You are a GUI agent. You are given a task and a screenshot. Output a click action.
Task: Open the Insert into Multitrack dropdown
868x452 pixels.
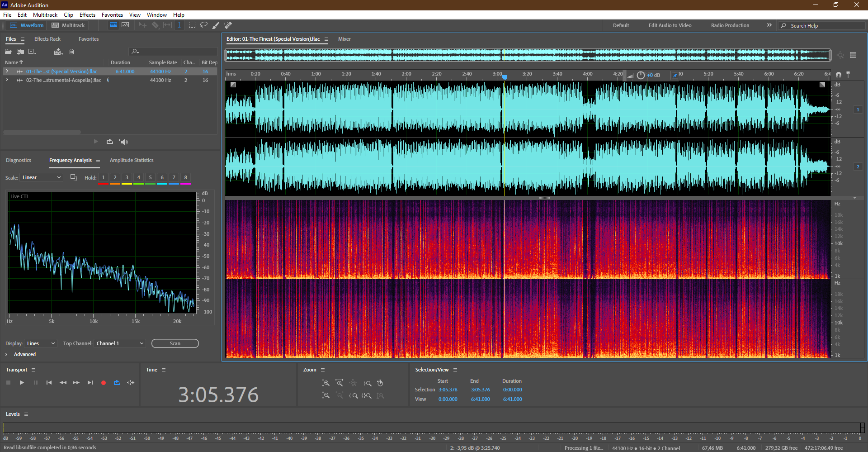(58, 52)
